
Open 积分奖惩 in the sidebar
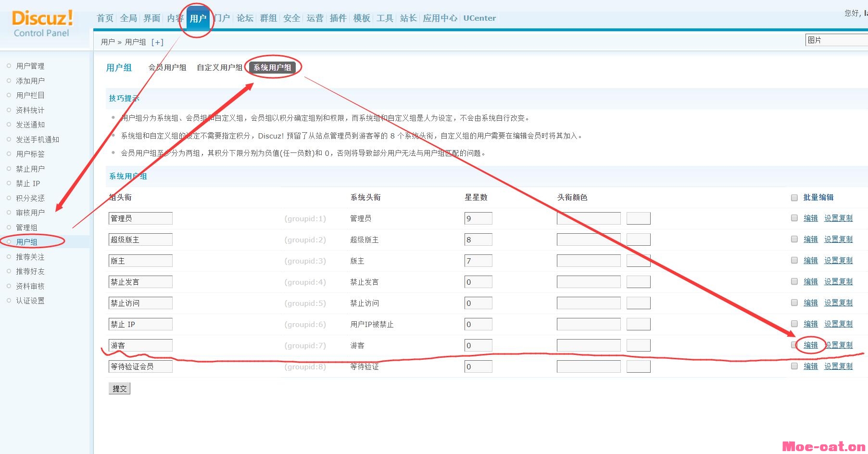point(30,198)
